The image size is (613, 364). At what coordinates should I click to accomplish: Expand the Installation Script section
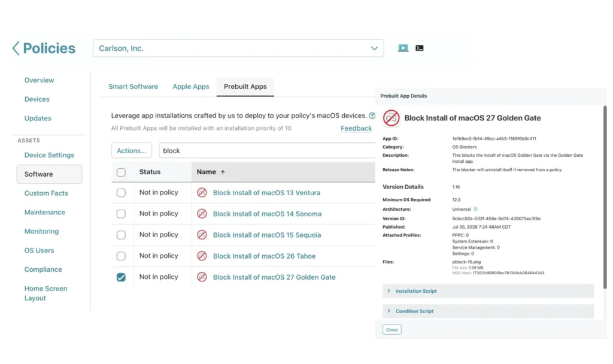click(x=488, y=291)
